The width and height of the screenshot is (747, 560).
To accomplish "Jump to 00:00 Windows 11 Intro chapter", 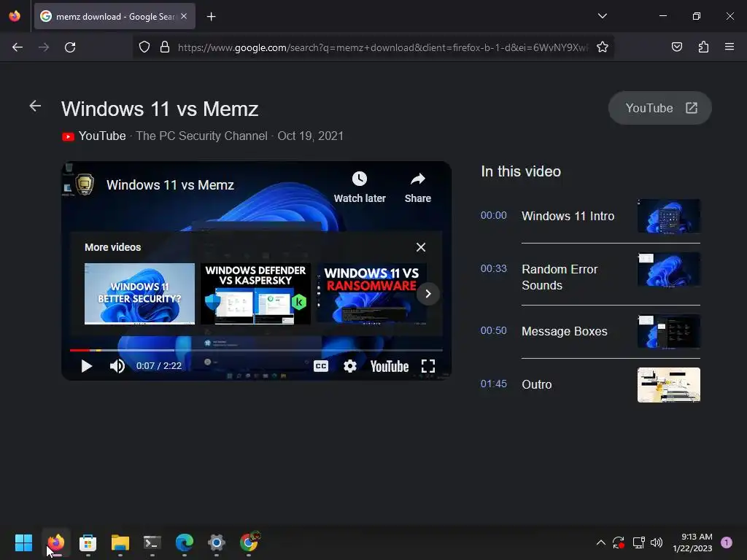I will [x=590, y=216].
